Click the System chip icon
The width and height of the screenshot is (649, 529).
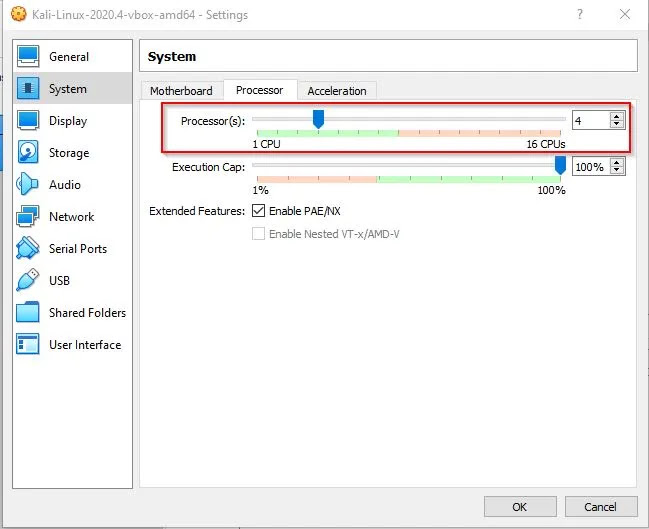[x=28, y=88]
